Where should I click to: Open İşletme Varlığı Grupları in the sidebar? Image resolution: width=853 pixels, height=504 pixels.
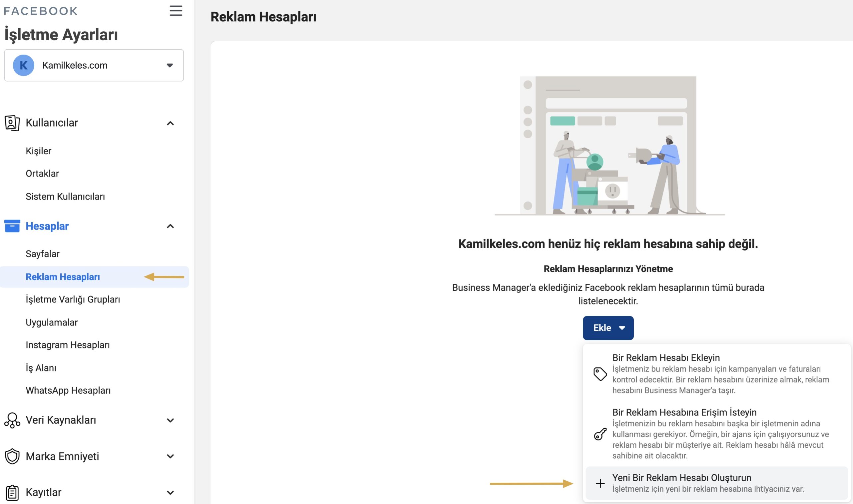point(73,299)
